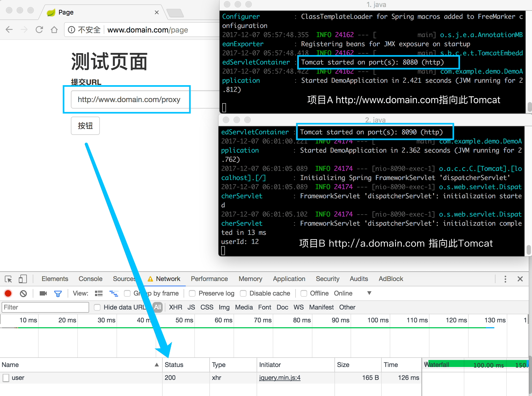532x396 pixels.
Task: Open the Memory tab
Action: [x=250, y=279]
